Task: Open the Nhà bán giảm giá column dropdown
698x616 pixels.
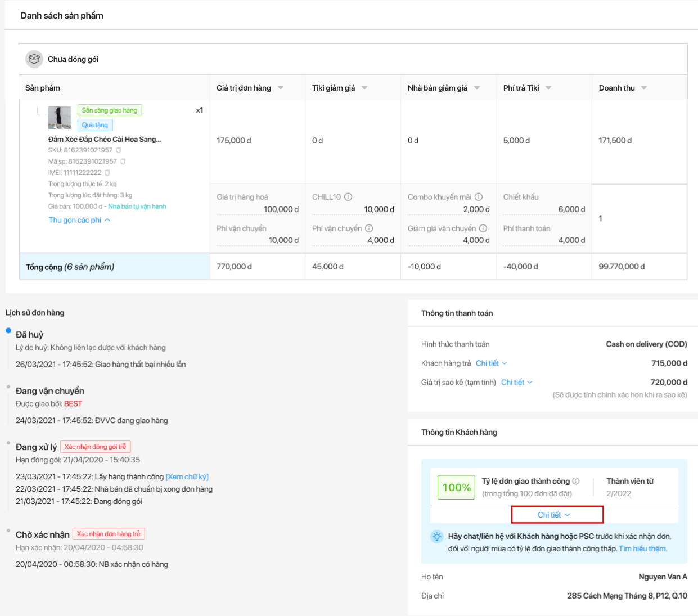Action: 477,88
